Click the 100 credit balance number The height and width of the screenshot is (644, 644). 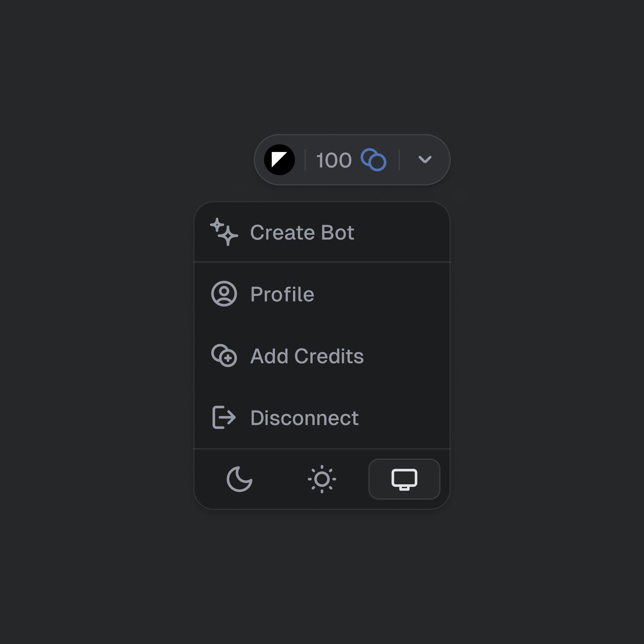(x=334, y=160)
